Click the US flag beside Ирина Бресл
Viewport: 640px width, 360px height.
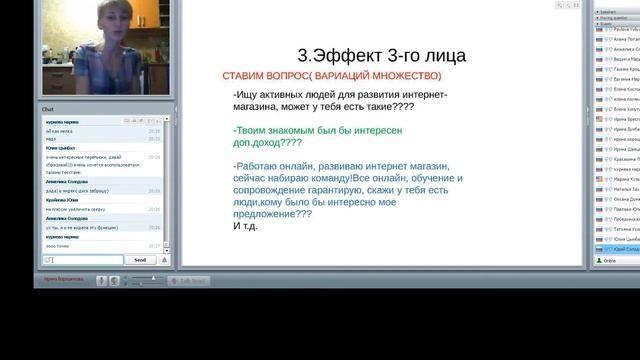click(x=599, y=119)
